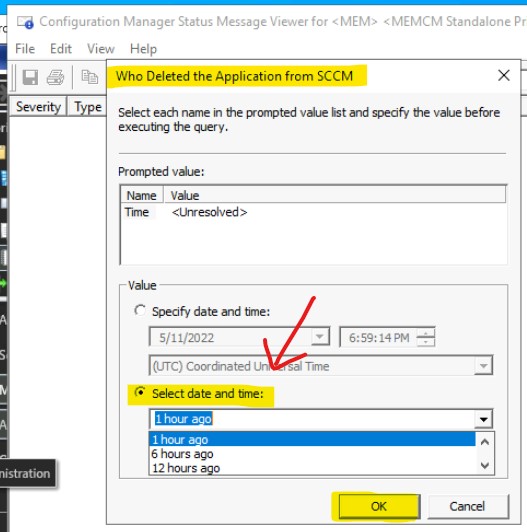Collapse the 1 hour ago combo box

pos(484,419)
